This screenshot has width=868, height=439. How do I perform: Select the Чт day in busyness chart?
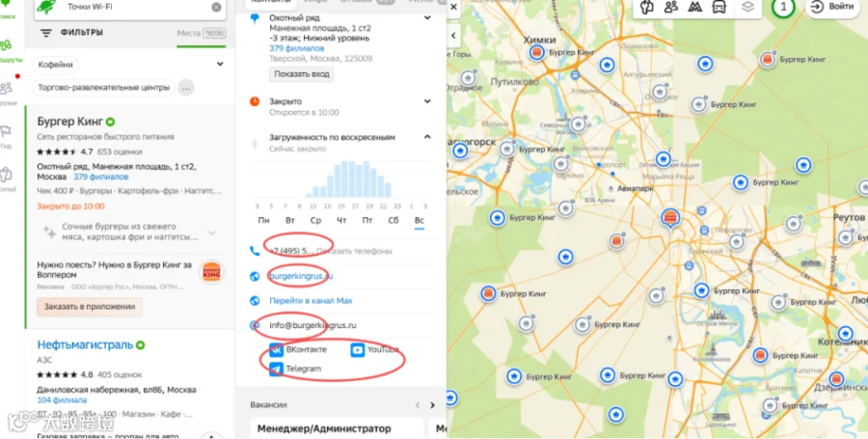coord(341,220)
